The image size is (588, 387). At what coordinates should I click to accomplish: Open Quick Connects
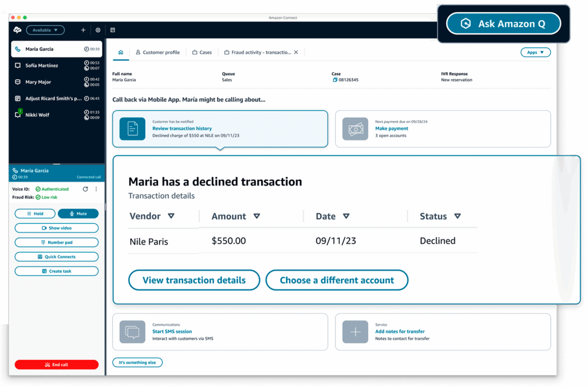57,257
